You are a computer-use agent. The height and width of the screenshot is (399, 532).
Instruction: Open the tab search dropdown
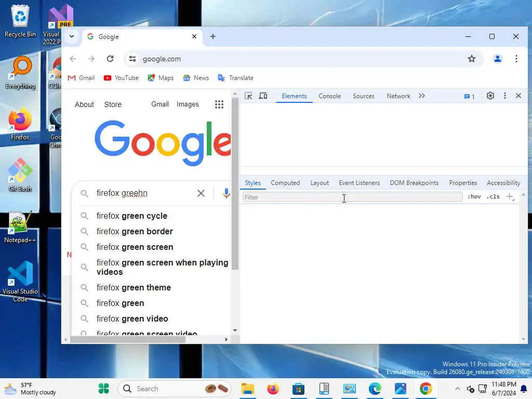[72, 36]
